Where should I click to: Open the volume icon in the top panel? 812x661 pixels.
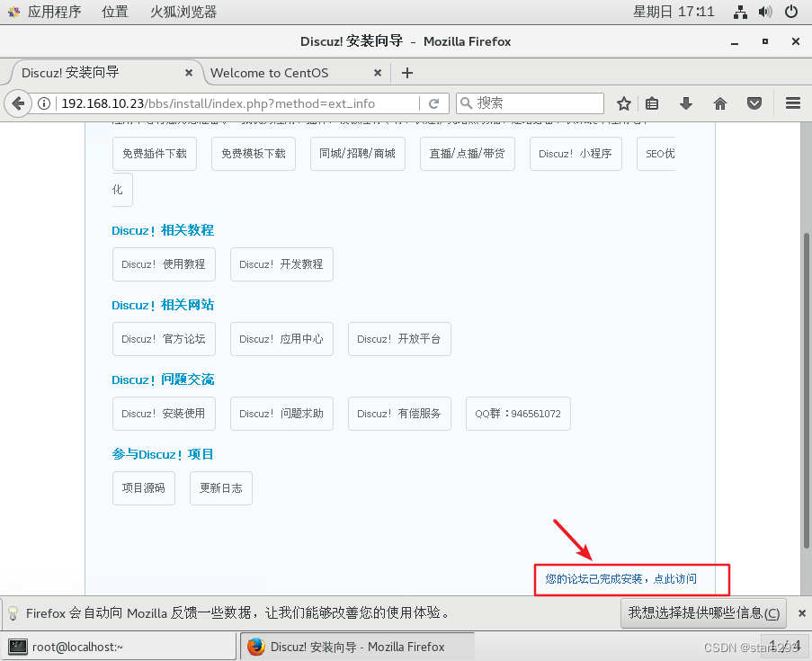pyautogui.click(x=765, y=12)
